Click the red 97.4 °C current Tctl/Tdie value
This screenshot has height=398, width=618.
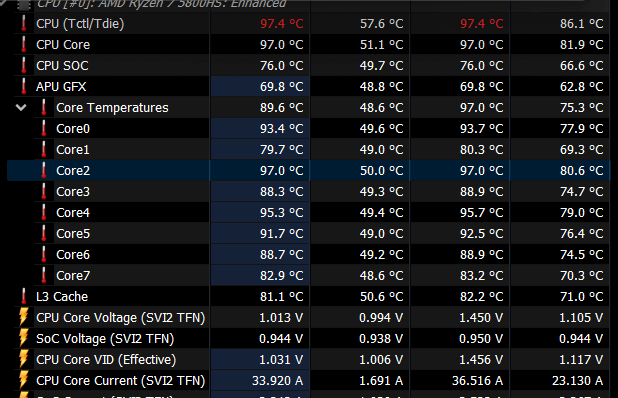[281, 24]
